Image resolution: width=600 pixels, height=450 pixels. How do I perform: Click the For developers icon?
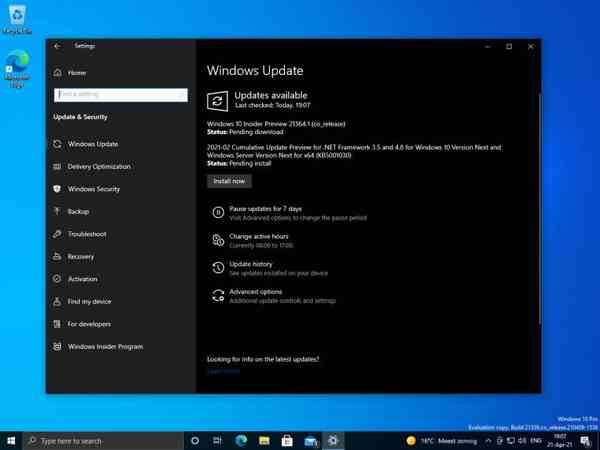tap(57, 324)
